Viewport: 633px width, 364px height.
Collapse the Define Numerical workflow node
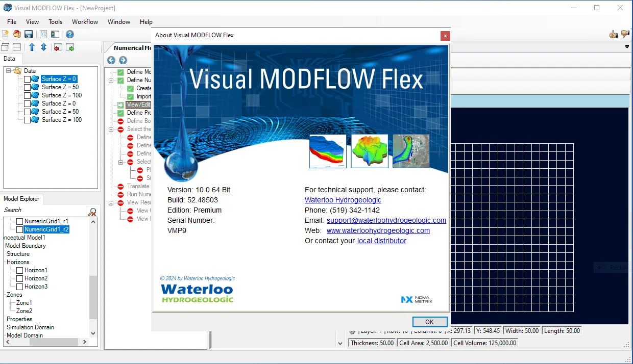[111, 80]
